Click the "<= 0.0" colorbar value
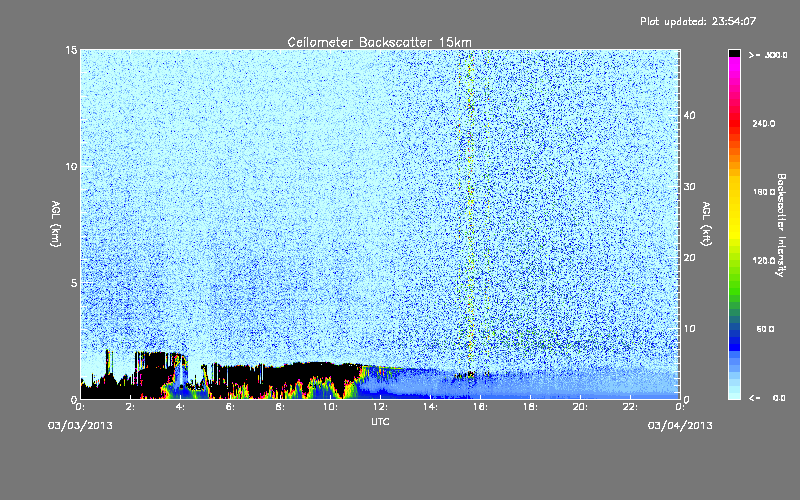 pyautogui.click(x=768, y=397)
